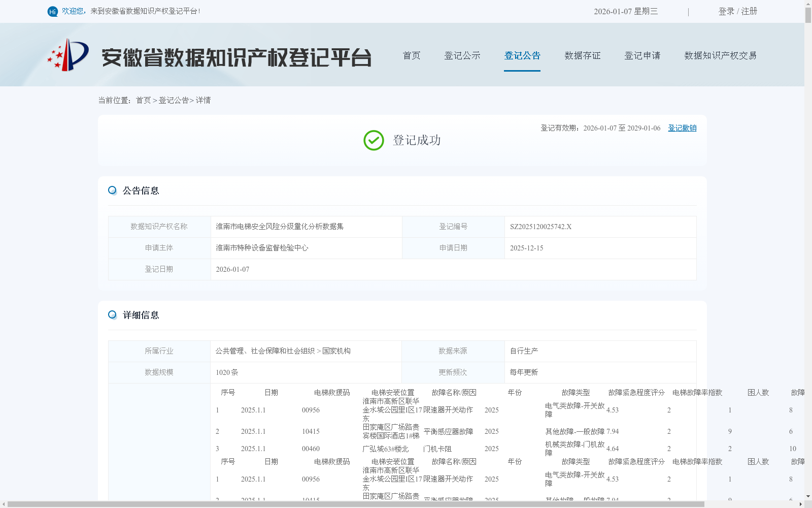Click the horizontal scrollbar thumb

click(356, 504)
